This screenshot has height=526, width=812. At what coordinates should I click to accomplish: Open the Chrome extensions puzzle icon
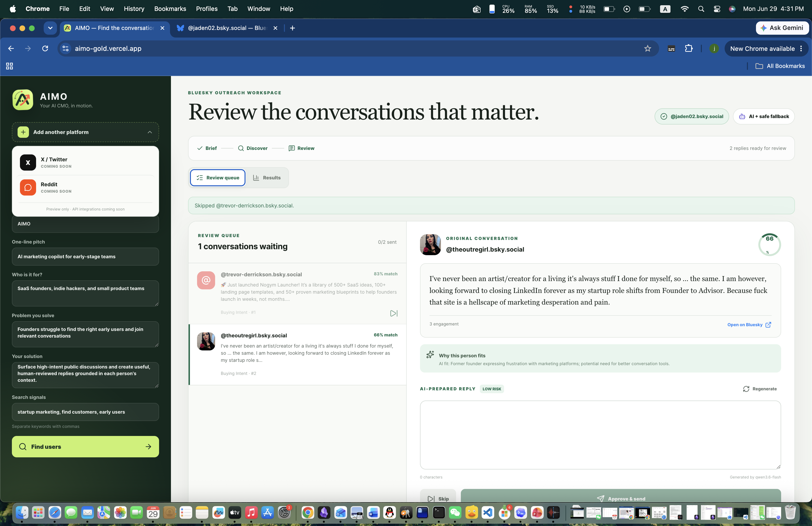tap(689, 48)
